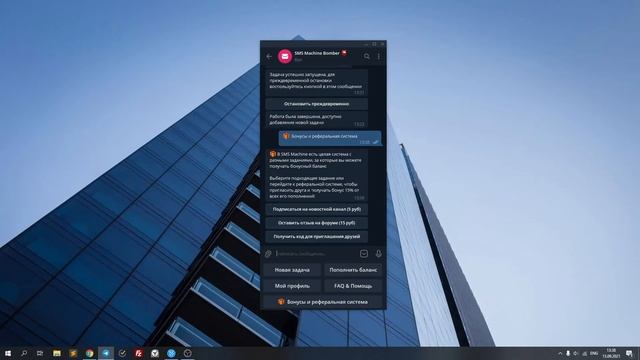
Task: Attach a file with the paperclip icon
Action: click(x=268, y=253)
